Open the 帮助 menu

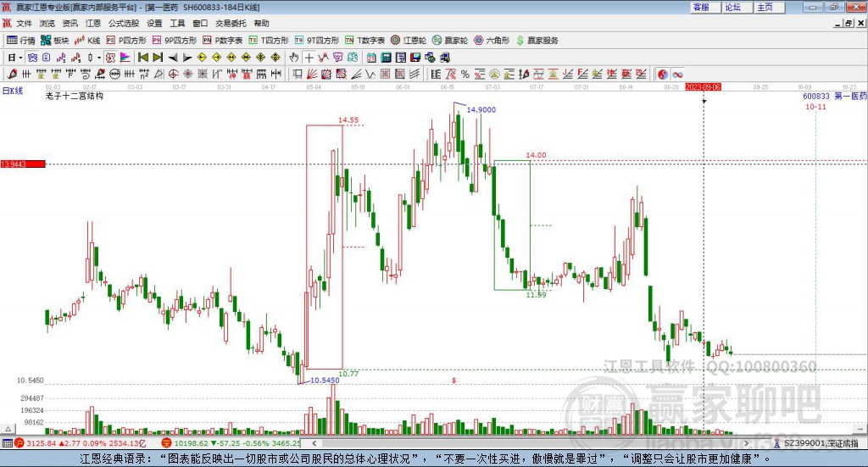261,23
